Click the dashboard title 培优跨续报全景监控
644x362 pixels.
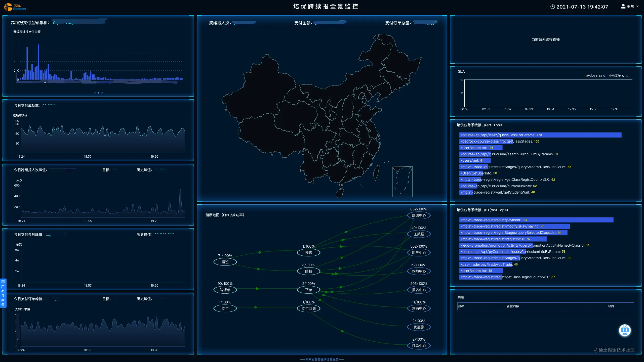click(x=326, y=7)
